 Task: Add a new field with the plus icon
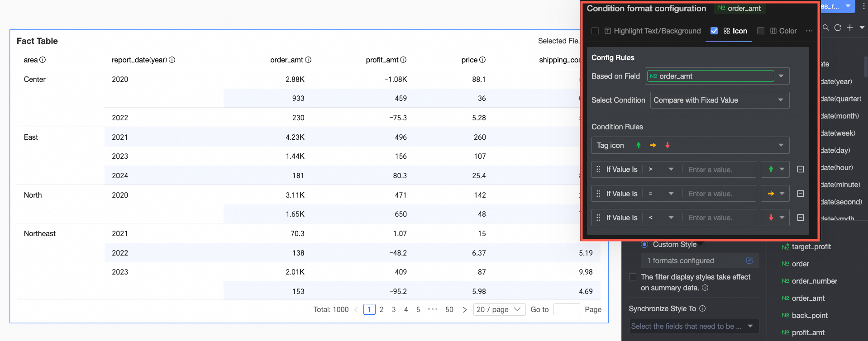[850, 28]
